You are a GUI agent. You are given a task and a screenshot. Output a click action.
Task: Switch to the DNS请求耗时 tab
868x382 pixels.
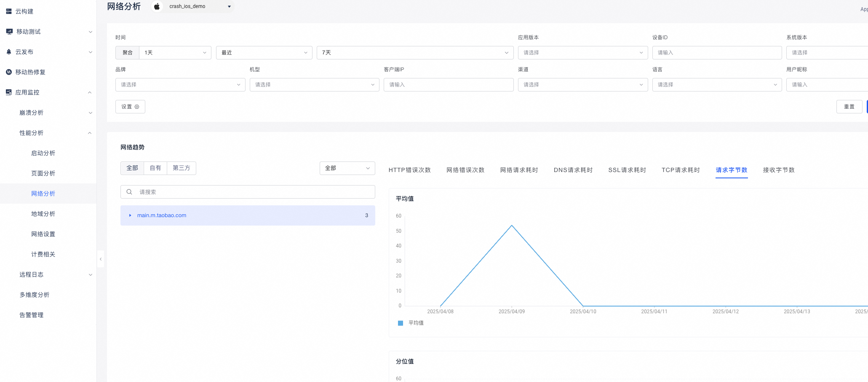(x=573, y=170)
